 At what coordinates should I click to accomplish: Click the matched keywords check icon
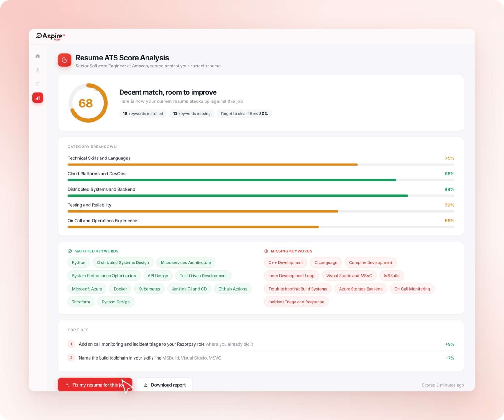(70, 251)
